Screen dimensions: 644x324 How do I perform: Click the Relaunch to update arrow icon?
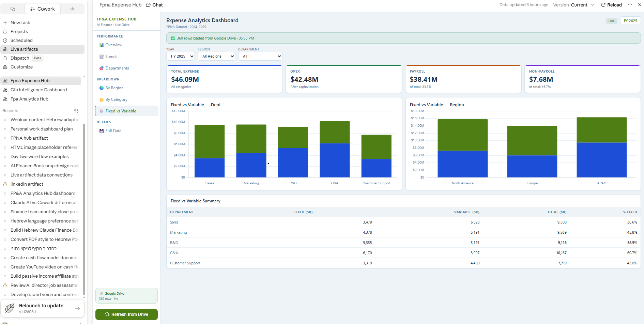tap(77, 308)
